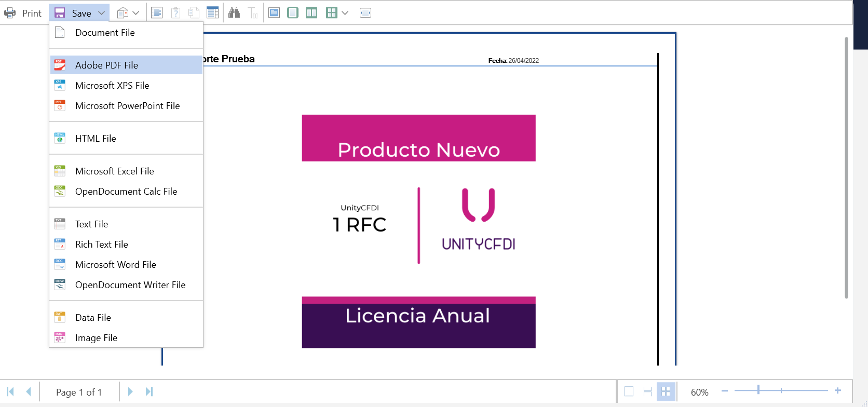This screenshot has width=868, height=407.
Task: Go to next page arrow
Action: [130, 391]
